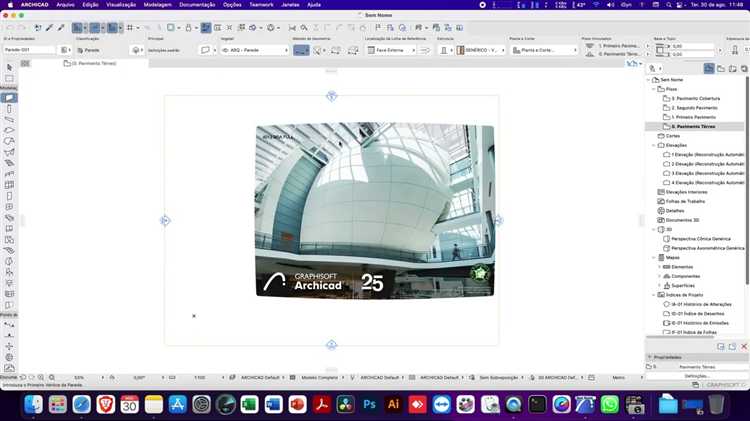Viewport: 750px width, 421px height.
Task: Open the Planta e Corte dropdown
Action: [x=544, y=50]
